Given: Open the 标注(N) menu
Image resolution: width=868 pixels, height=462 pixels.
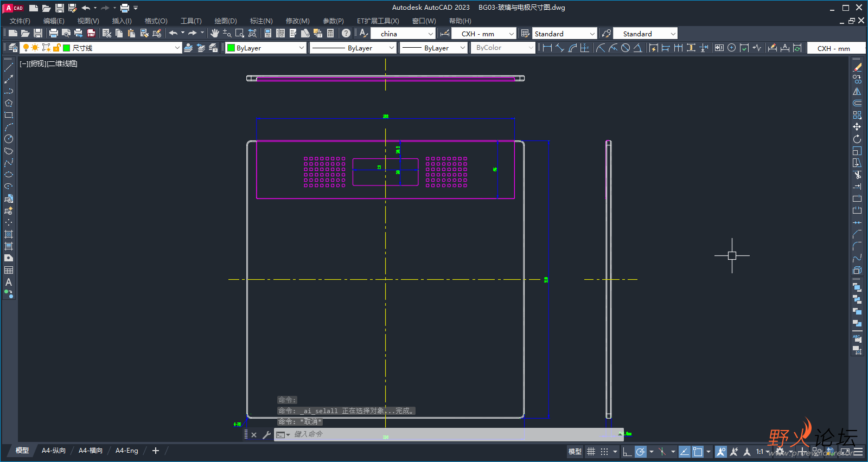Looking at the screenshot, I should tap(261, 21).
